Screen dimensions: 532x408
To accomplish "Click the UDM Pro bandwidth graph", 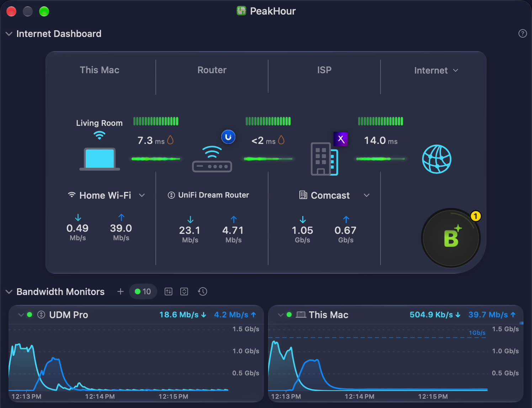I will (118, 358).
